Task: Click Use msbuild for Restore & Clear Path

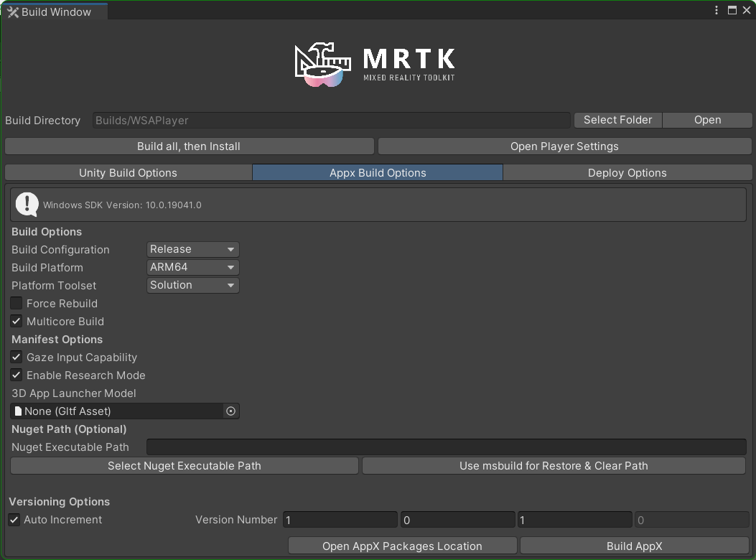Action: click(x=554, y=466)
